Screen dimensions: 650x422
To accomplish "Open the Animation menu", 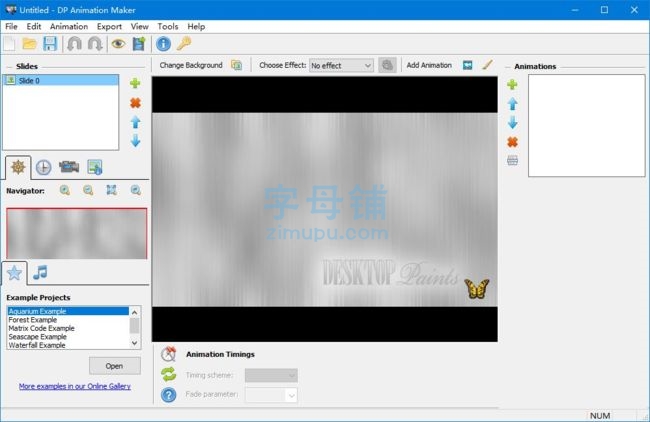I will (69, 27).
